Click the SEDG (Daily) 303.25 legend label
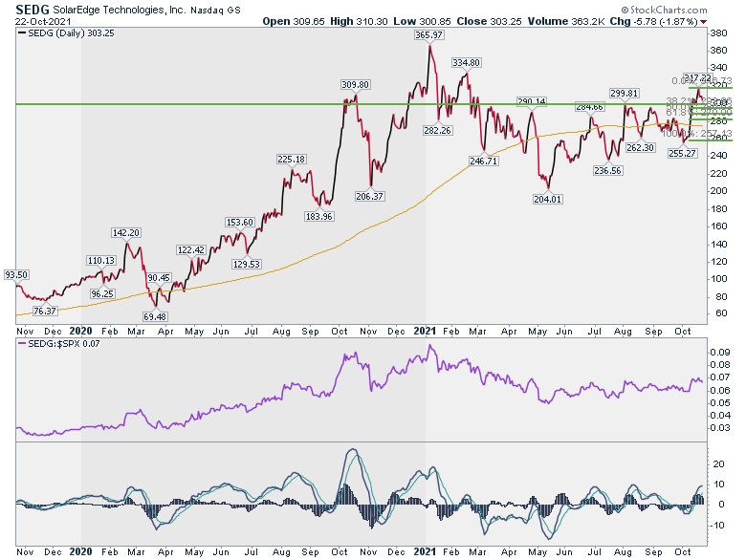Screen dimensions: 746x560 point(71,33)
